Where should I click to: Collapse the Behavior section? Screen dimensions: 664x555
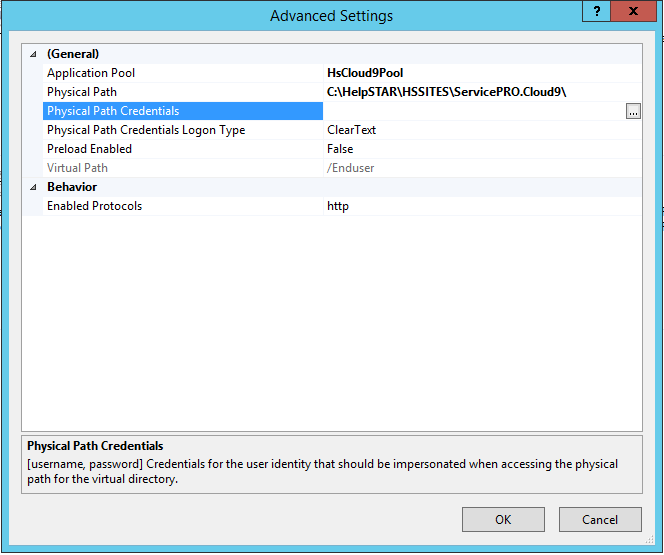[32, 187]
